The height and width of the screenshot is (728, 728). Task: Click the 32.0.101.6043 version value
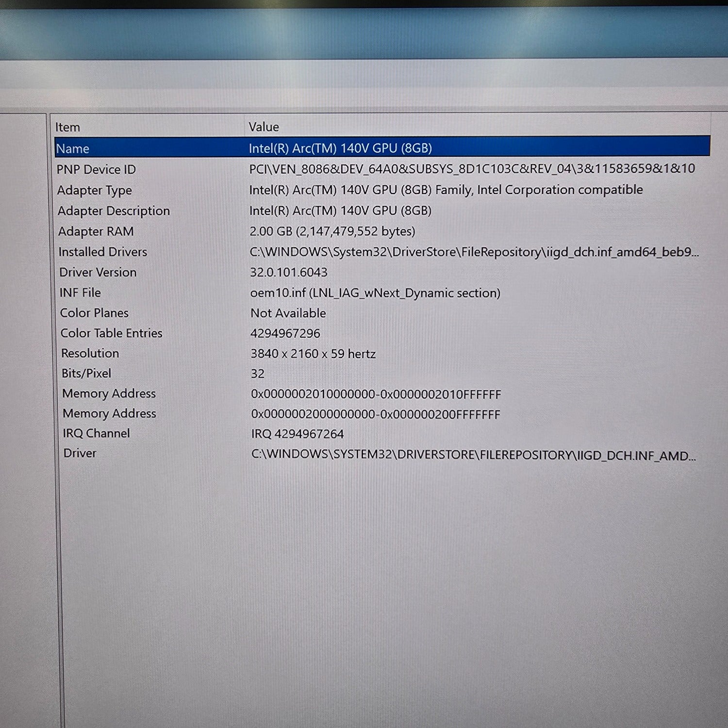289,272
